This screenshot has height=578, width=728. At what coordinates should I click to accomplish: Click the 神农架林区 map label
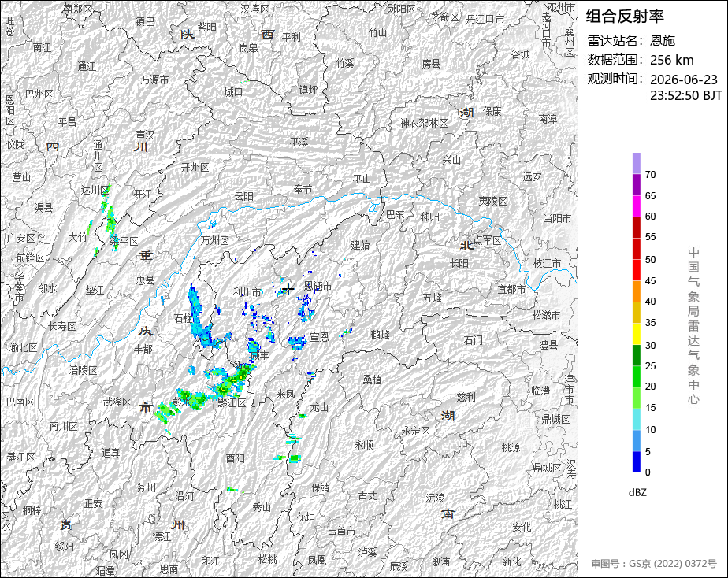pyautogui.click(x=424, y=123)
